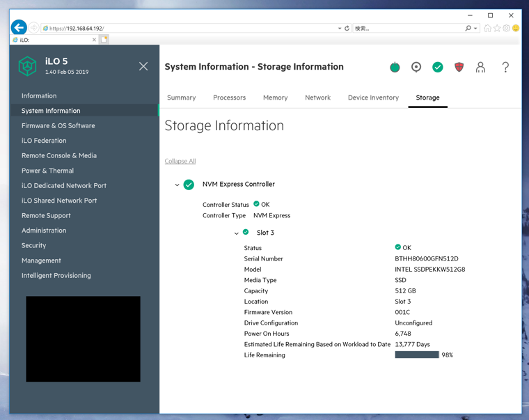
Task: Close the iLO browser tab
Action: point(94,40)
